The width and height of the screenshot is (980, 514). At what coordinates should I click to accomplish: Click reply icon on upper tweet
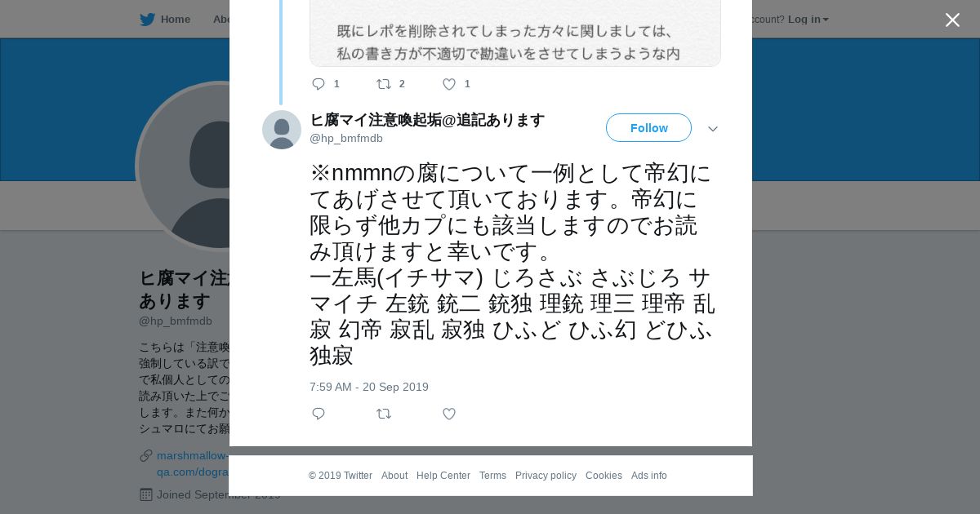click(318, 84)
